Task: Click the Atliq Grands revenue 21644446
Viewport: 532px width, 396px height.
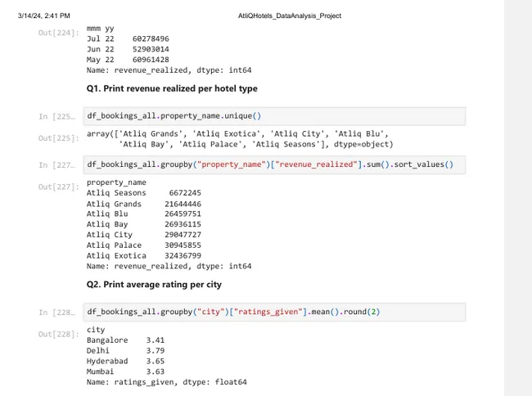Action: pos(183,204)
